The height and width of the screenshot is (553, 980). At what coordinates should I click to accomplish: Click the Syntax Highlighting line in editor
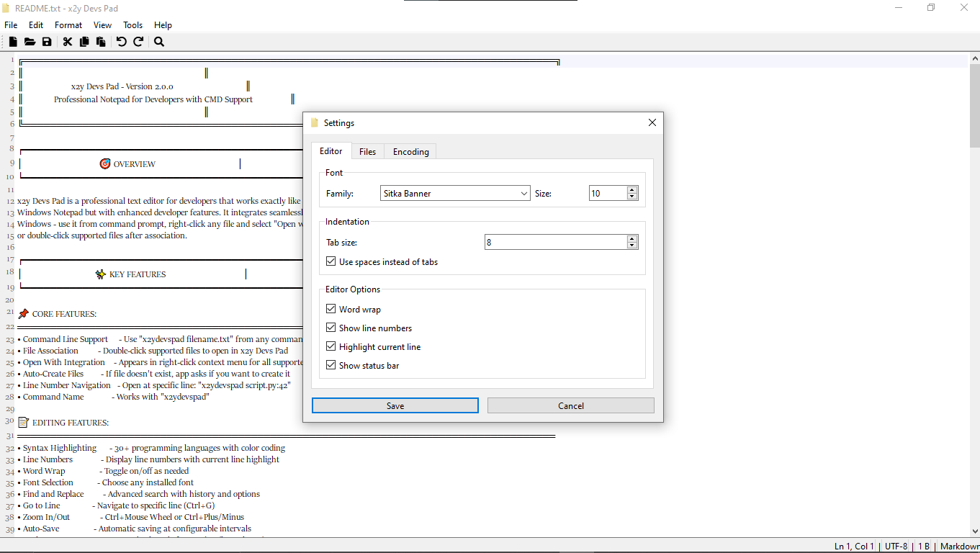(151, 448)
